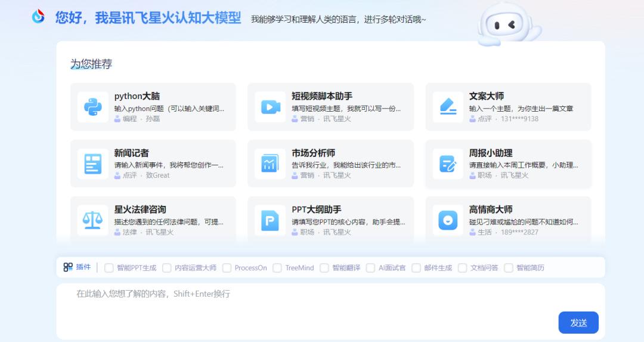This screenshot has width=644, height=342.
Task: Select the 星火法律咨询 scales icon
Action: [92, 220]
